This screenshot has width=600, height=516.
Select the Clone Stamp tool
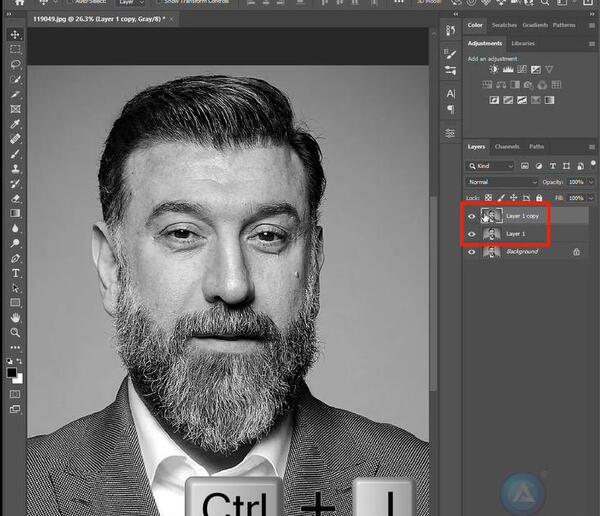[15, 169]
